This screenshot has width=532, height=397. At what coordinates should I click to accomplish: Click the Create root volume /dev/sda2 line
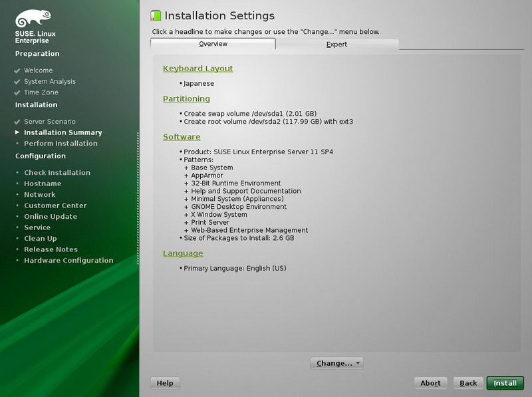click(269, 122)
